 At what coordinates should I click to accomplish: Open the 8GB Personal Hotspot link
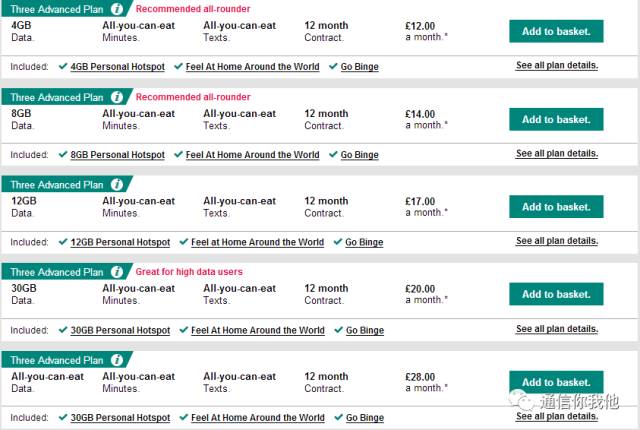[x=117, y=155]
